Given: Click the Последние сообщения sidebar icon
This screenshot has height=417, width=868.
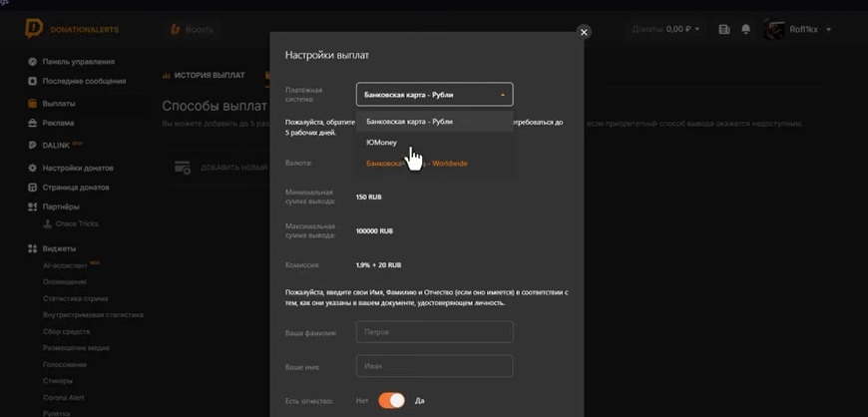Looking at the screenshot, I should (32, 81).
